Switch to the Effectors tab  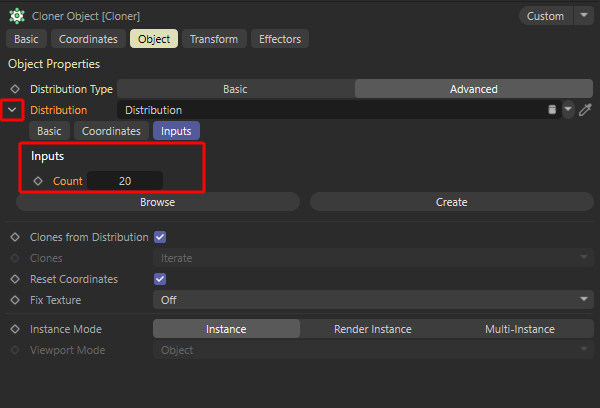[280, 39]
